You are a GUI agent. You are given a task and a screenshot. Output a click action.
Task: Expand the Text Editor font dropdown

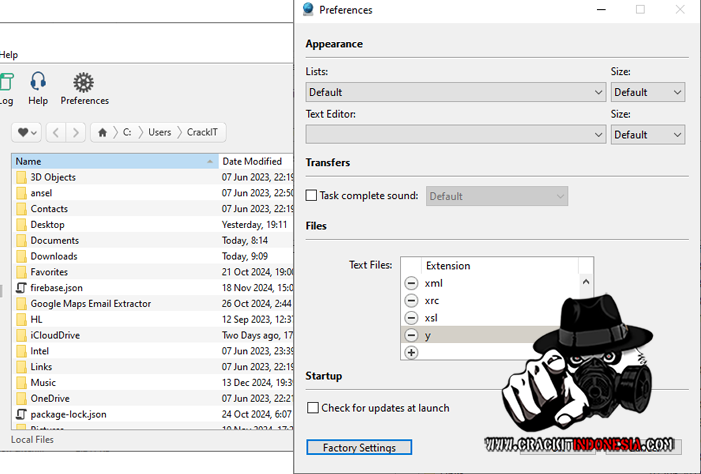click(456, 134)
